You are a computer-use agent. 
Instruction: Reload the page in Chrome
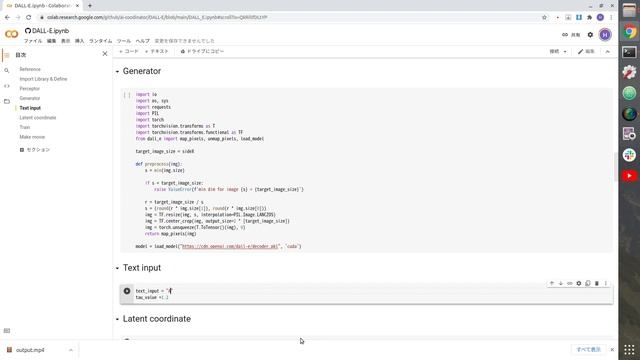[x=29, y=17]
